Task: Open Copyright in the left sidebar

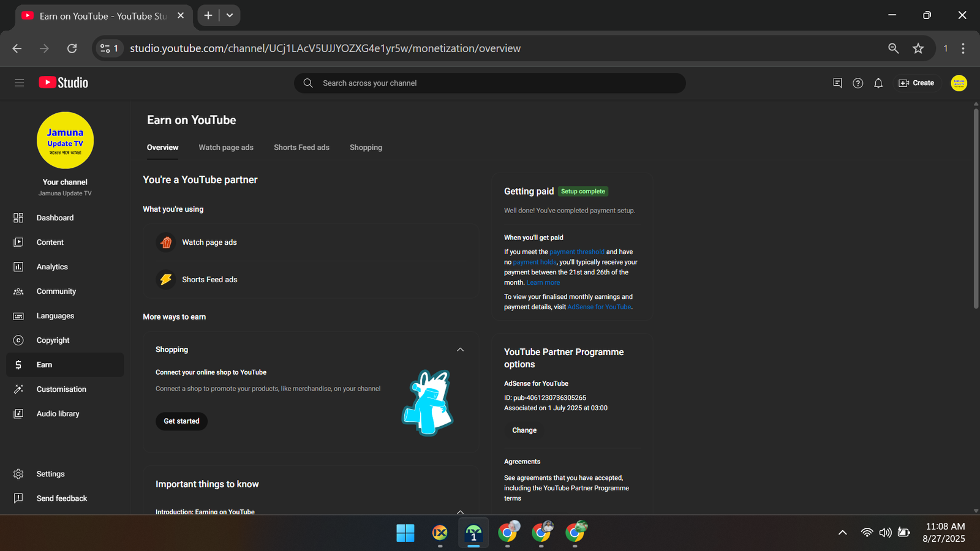Action: click(53, 340)
